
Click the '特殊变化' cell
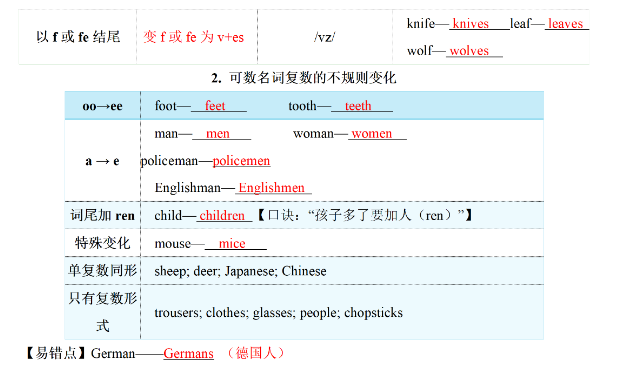102,243
